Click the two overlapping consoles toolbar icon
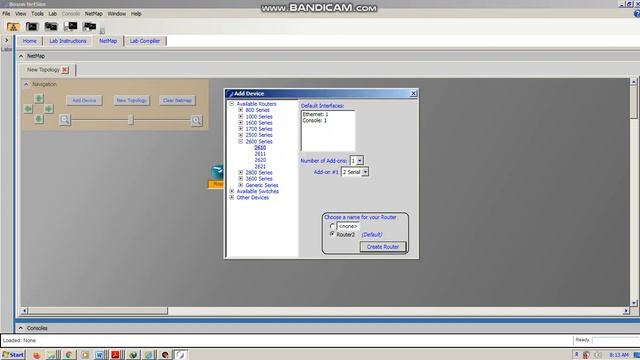This screenshot has height=360, width=640. tap(51, 27)
